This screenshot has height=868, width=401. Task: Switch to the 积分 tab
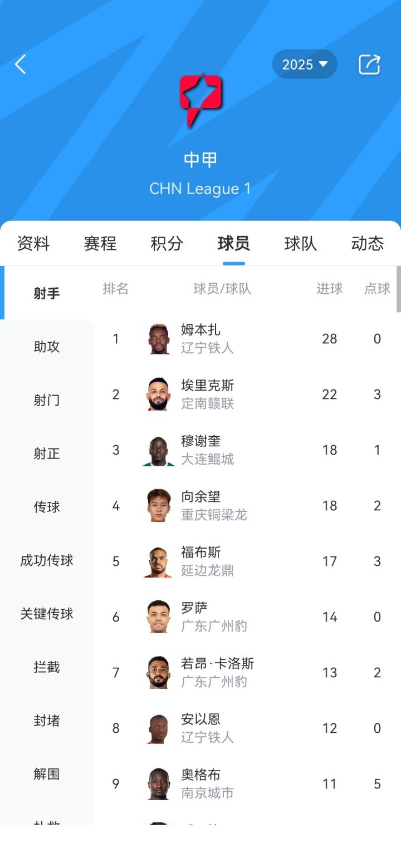click(x=167, y=244)
